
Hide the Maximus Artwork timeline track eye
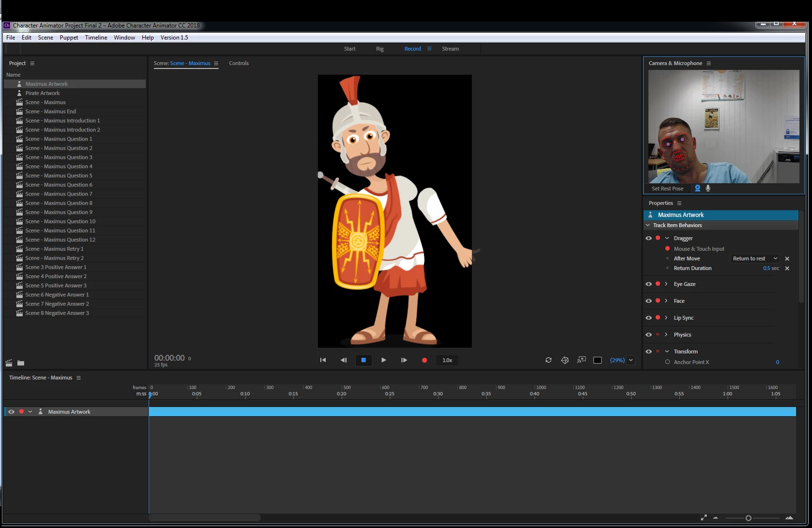pos(12,412)
